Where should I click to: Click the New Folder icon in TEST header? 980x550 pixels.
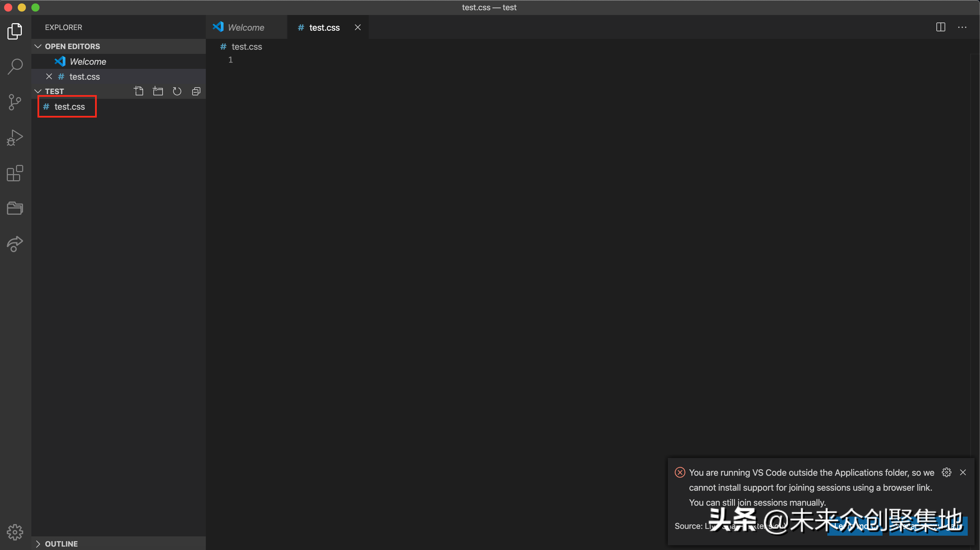[157, 91]
